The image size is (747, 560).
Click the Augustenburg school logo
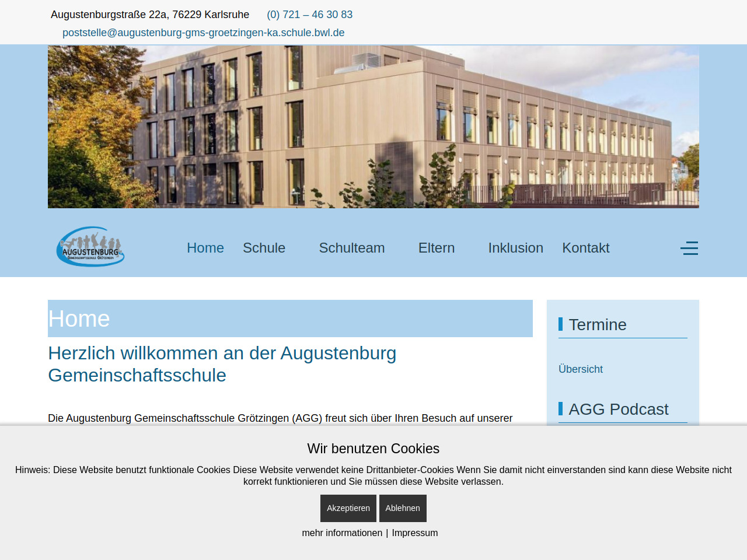[x=90, y=247]
